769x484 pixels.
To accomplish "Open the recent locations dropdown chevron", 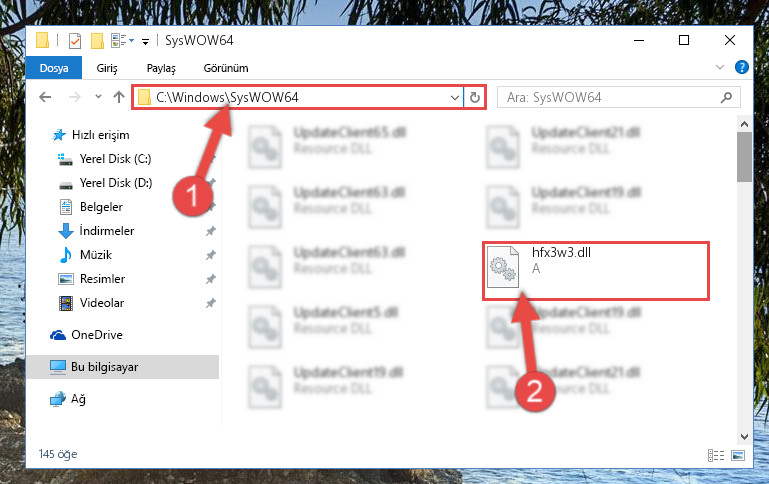I will [x=98, y=97].
